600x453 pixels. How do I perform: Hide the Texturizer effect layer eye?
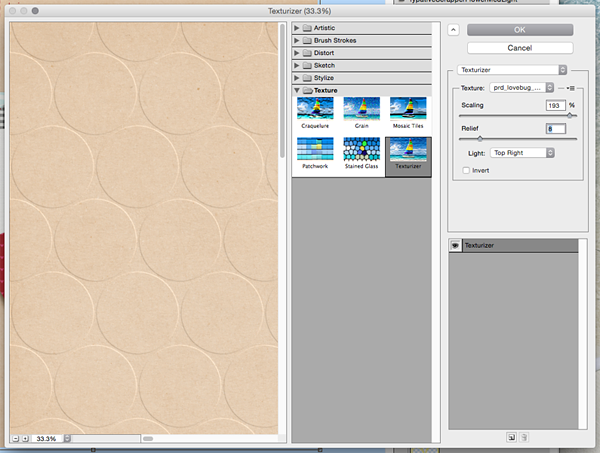pyautogui.click(x=455, y=246)
